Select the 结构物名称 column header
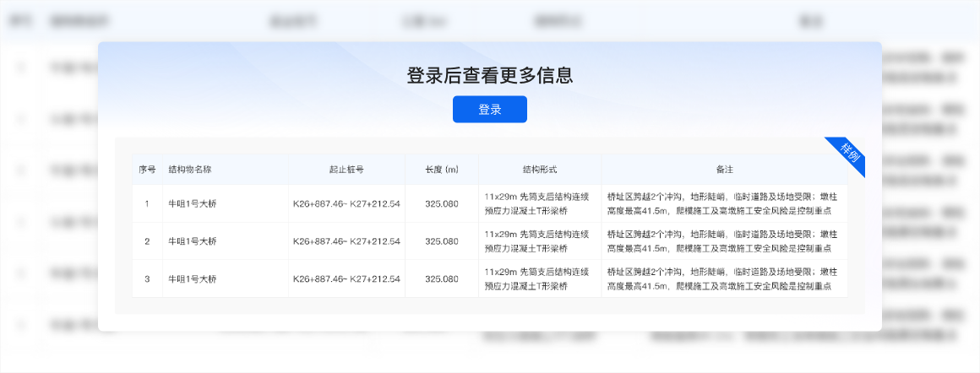980x373 pixels. (190, 170)
